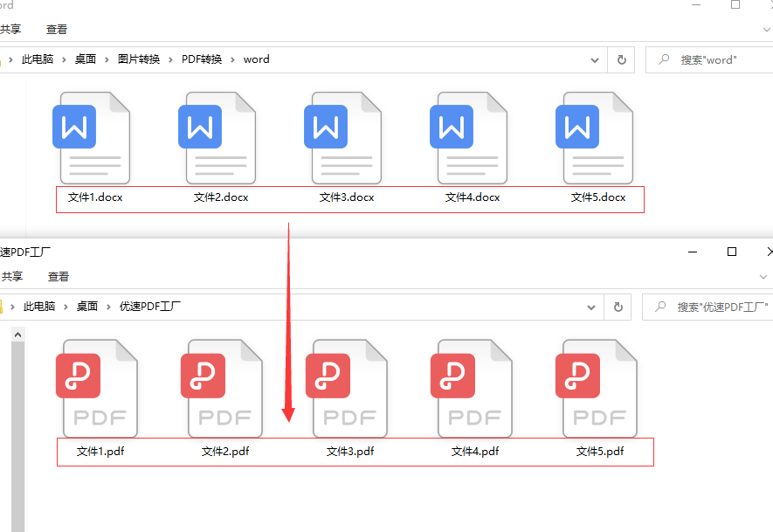This screenshot has height=532, width=773.
Task: Click the refresh icon in 优速PDF工厂 window
Action: coord(618,307)
